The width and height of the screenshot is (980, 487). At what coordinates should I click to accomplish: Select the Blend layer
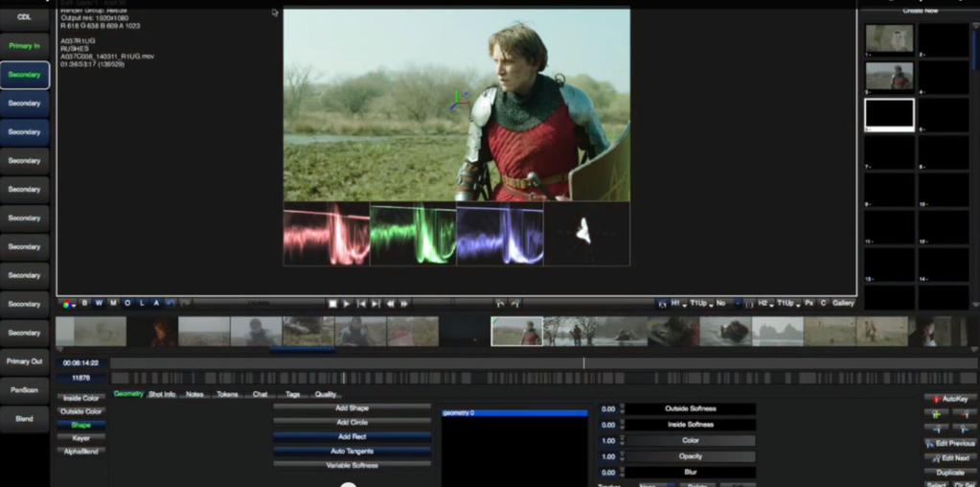tap(24, 419)
